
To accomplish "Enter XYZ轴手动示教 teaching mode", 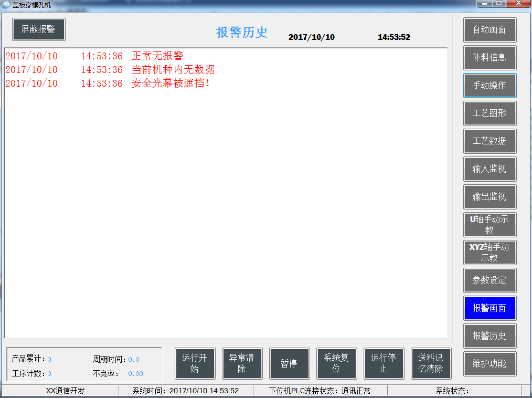I will coord(490,253).
